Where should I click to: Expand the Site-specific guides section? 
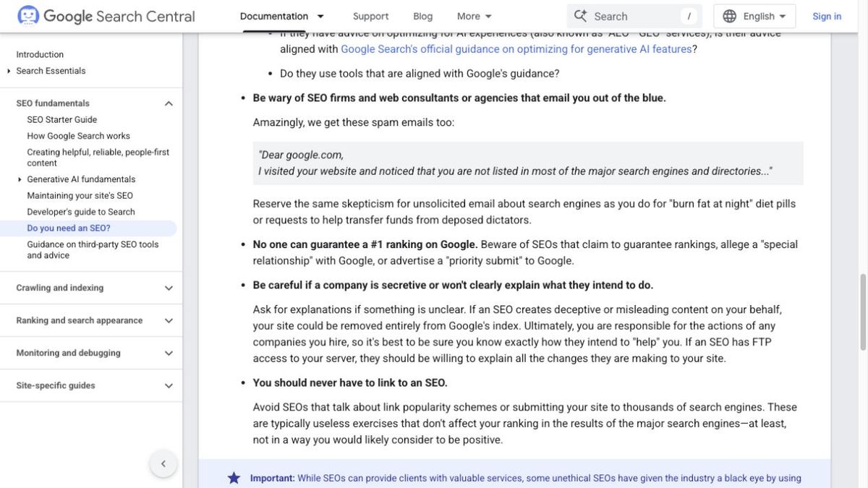point(169,385)
